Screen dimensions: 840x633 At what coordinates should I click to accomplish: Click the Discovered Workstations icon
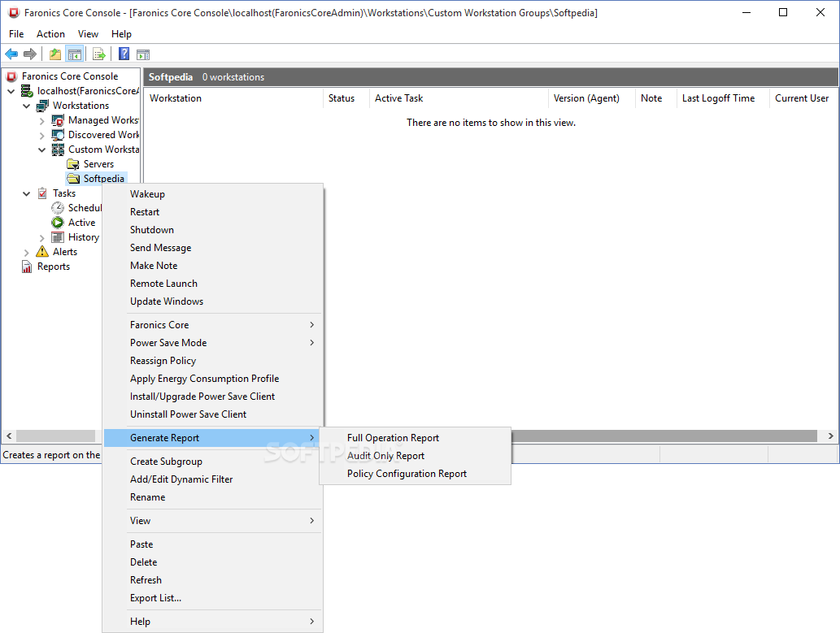pyautogui.click(x=58, y=135)
